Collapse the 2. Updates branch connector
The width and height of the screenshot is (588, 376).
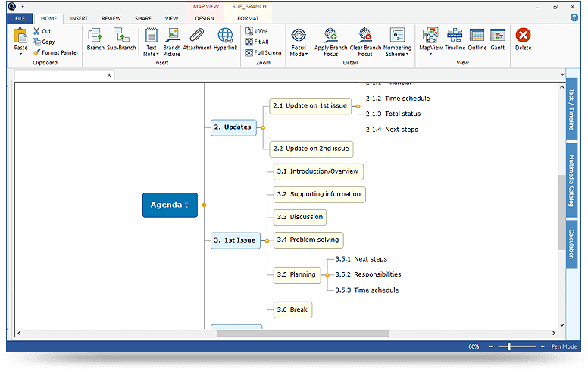[263, 128]
